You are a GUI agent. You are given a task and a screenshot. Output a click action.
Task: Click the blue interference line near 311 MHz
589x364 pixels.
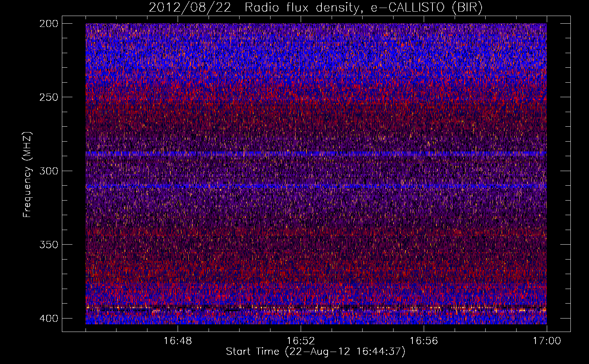316,186
